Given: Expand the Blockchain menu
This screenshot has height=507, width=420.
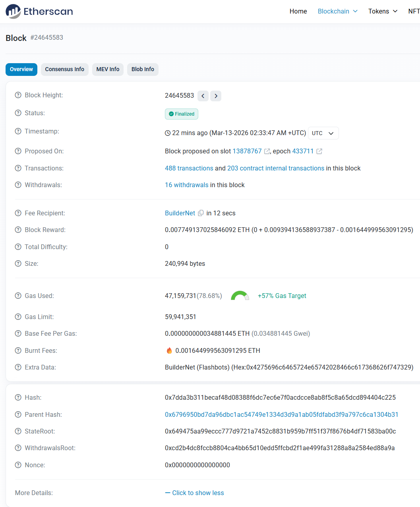Looking at the screenshot, I should tap(337, 11).
